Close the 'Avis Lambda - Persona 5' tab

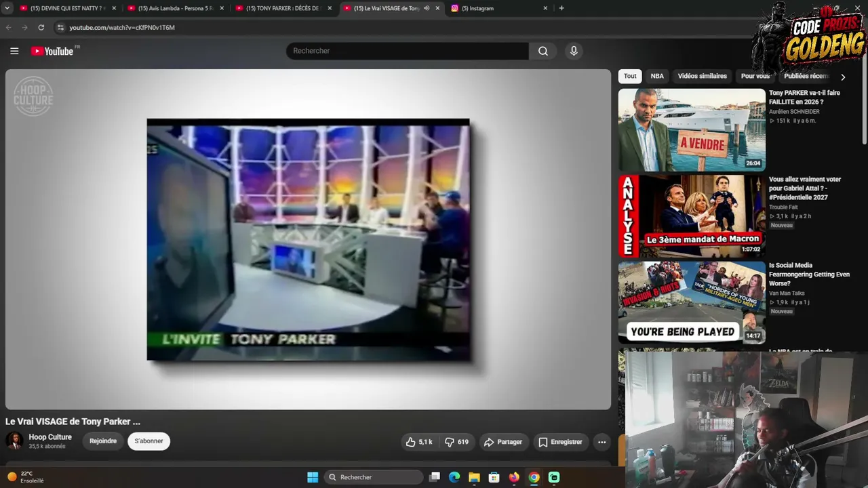(222, 8)
